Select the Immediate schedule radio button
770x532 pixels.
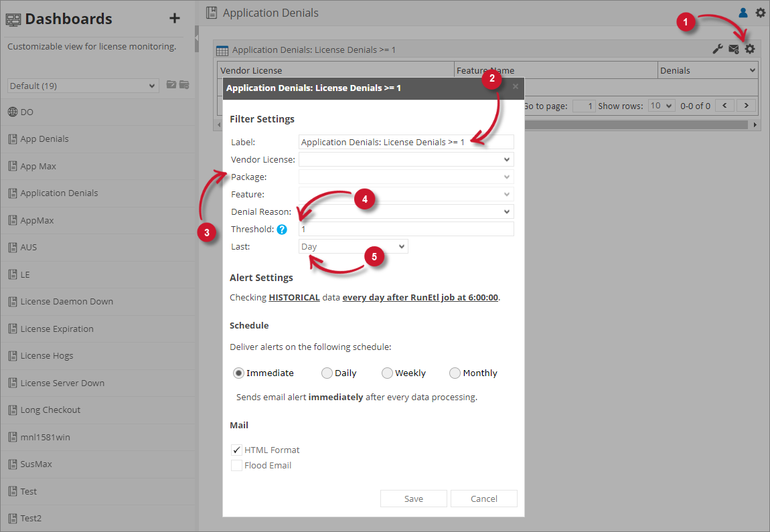pos(238,373)
